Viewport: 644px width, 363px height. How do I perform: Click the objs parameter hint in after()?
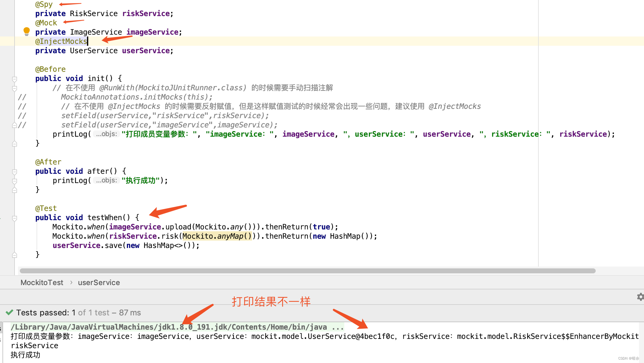coord(106,180)
